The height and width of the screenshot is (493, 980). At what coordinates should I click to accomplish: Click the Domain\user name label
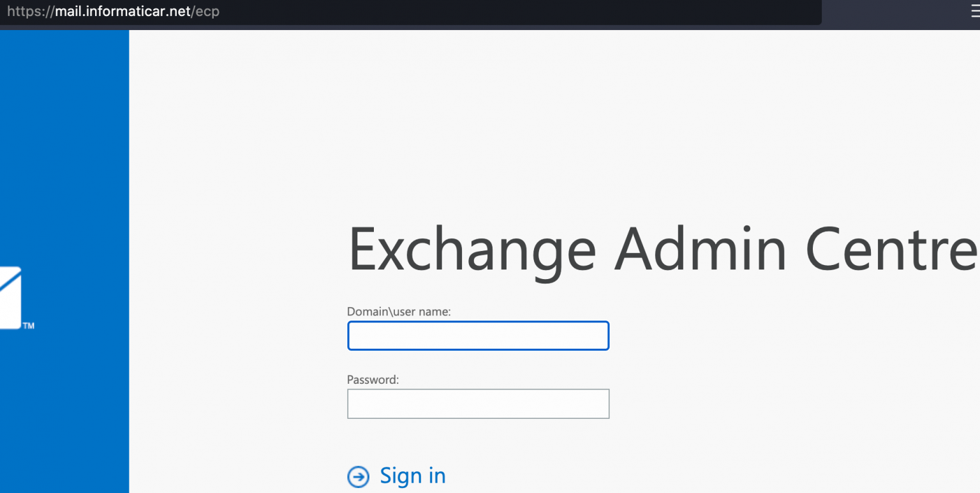tap(399, 311)
